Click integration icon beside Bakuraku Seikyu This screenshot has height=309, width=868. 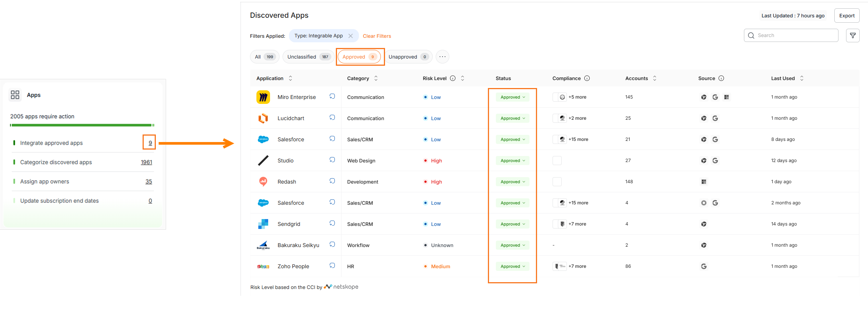[332, 244]
